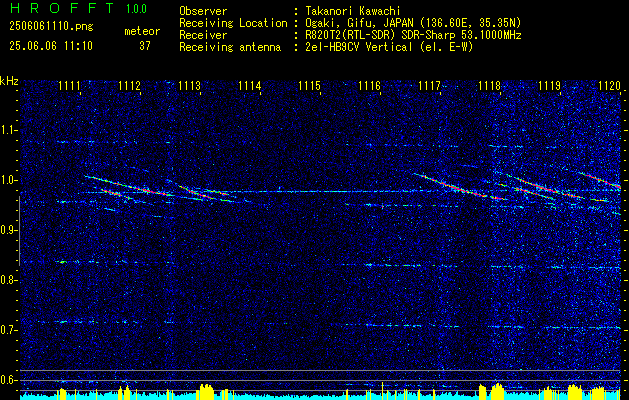629x400 pixels.
Task: Select R820T2(RTL-SDR) SDR-Sharp 53.1000MHz text
Action: point(413,35)
